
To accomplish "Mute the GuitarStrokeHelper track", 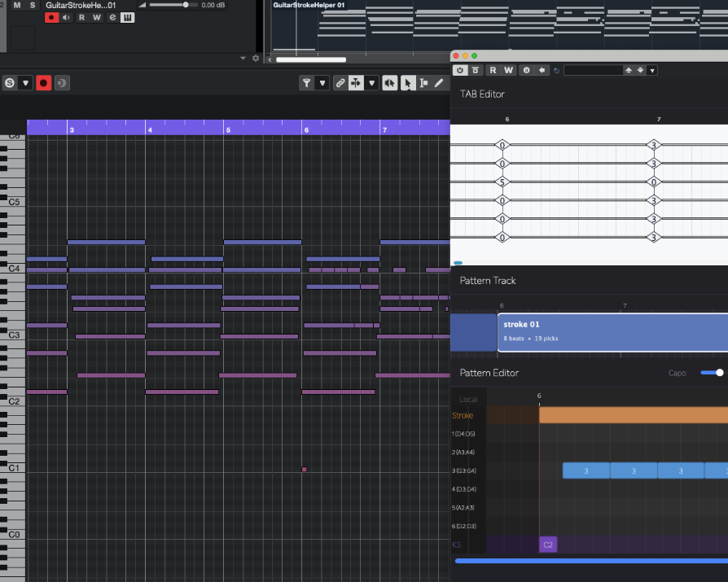I will (x=17, y=5).
